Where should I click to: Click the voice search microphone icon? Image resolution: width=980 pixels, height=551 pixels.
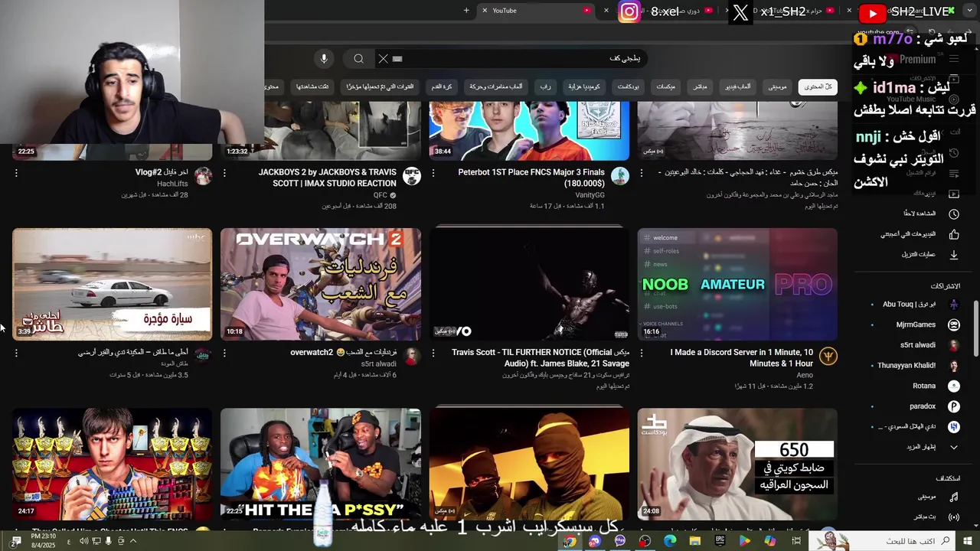point(324,59)
